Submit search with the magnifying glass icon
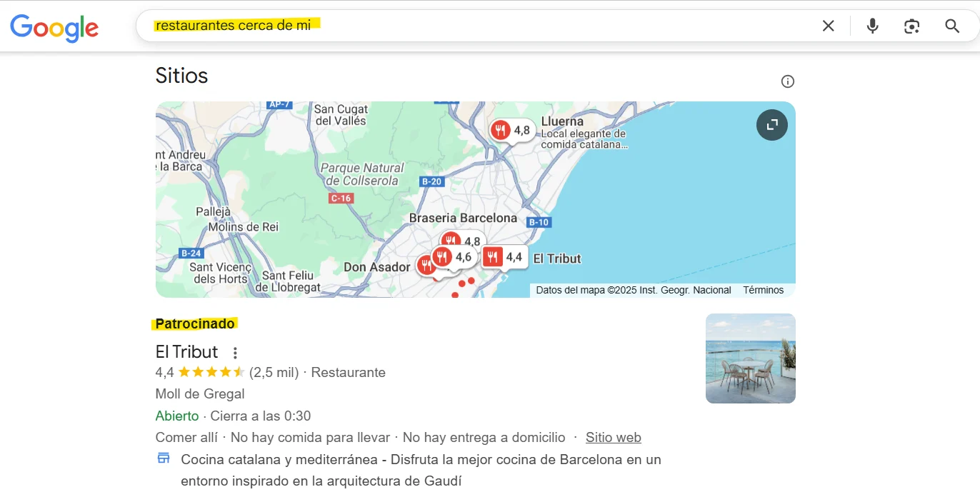 pyautogui.click(x=952, y=26)
